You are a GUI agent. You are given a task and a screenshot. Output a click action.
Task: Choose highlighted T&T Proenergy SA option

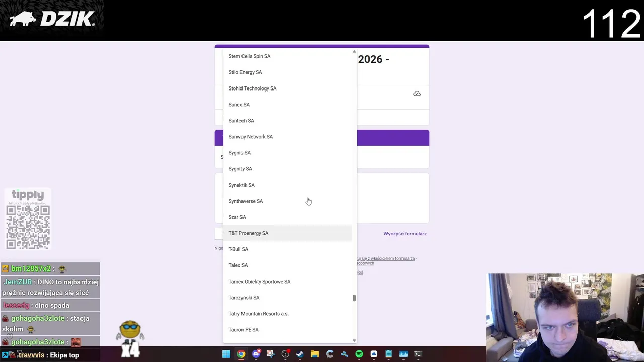point(287,233)
